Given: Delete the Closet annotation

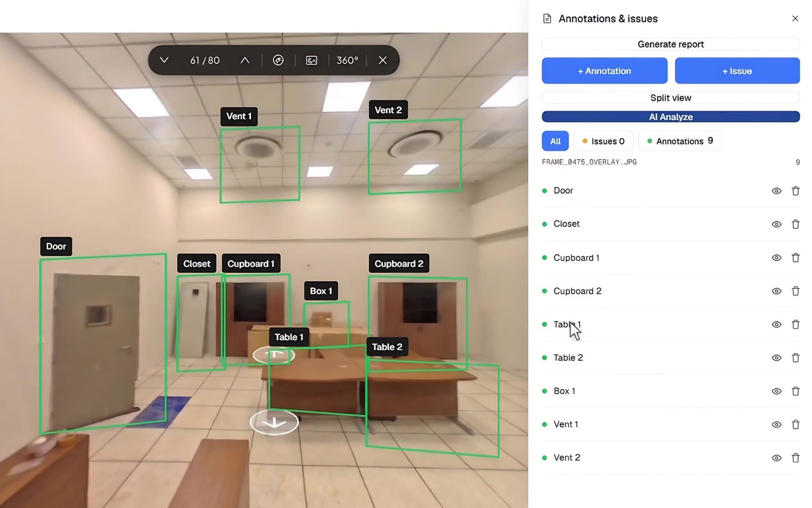Looking at the screenshot, I should click(795, 224).
